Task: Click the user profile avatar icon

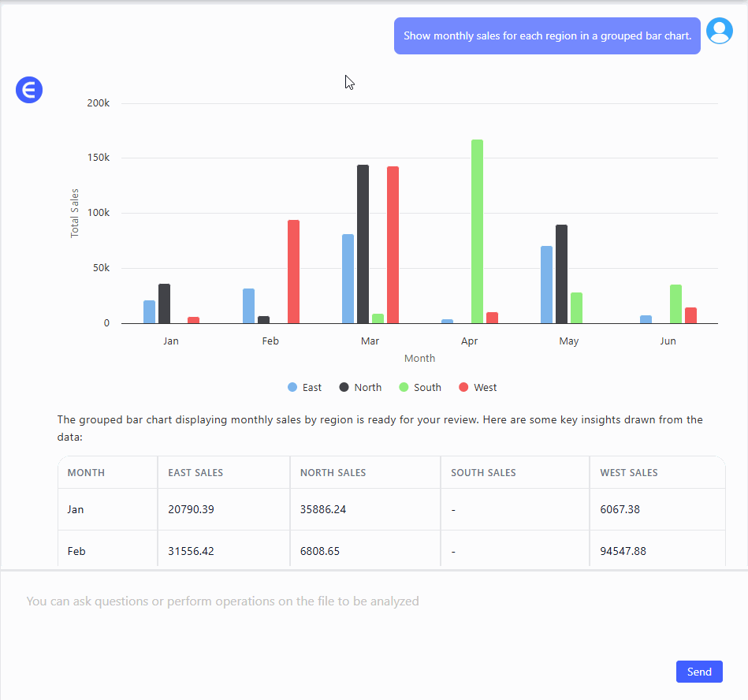Action: point(719,31)
